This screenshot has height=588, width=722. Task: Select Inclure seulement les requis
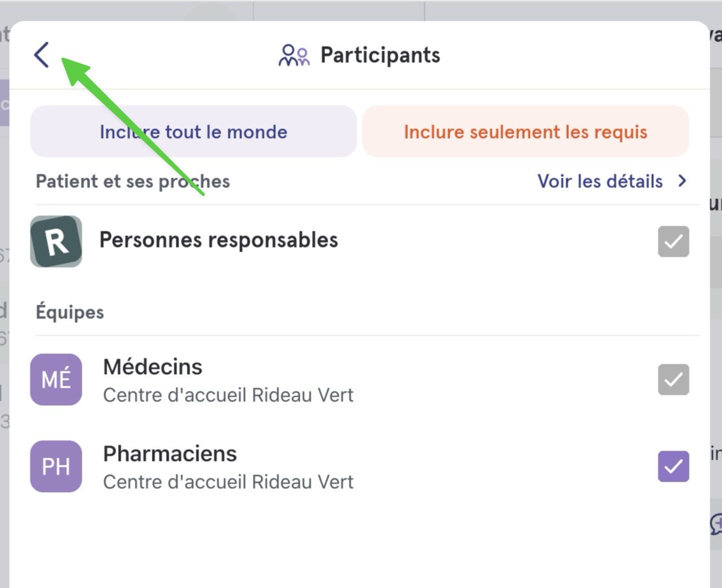click(525, 132)
